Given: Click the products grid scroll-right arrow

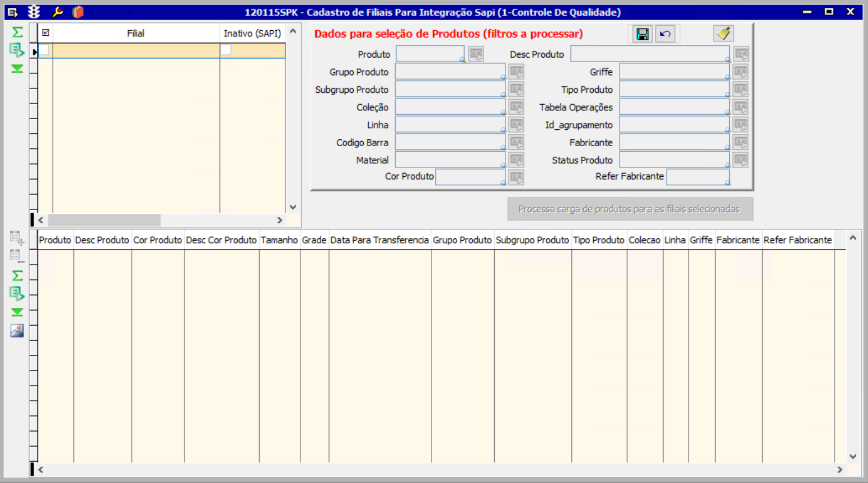Looking at the screenshot, I should [839, 470].
